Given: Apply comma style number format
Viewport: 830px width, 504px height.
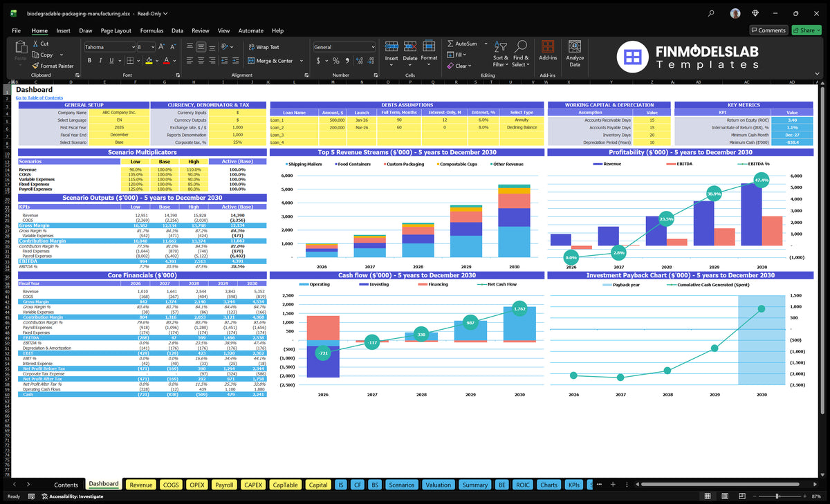Looking at the screenshot, I should coord(347,61).
